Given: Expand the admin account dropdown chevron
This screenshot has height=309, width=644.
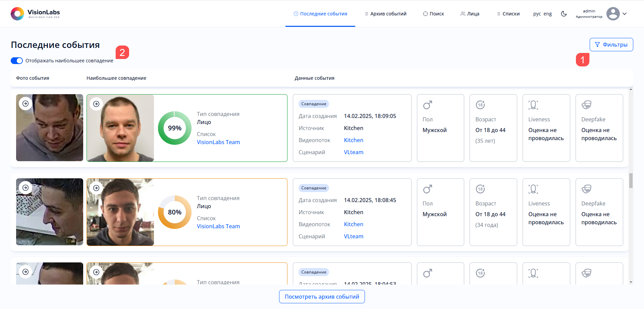Looking at the screenshot, I should 625,14.
